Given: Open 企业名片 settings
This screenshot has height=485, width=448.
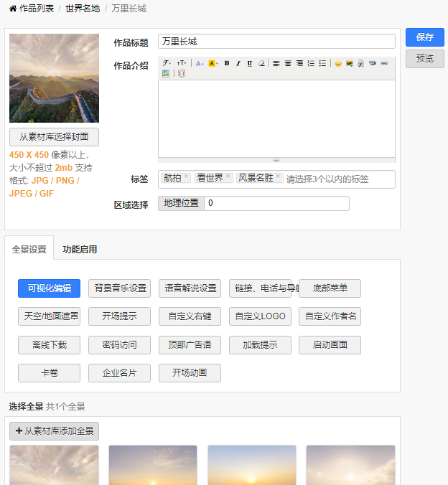Looking at the screenshot, I should pyautogui.click(x=119, y=373).
